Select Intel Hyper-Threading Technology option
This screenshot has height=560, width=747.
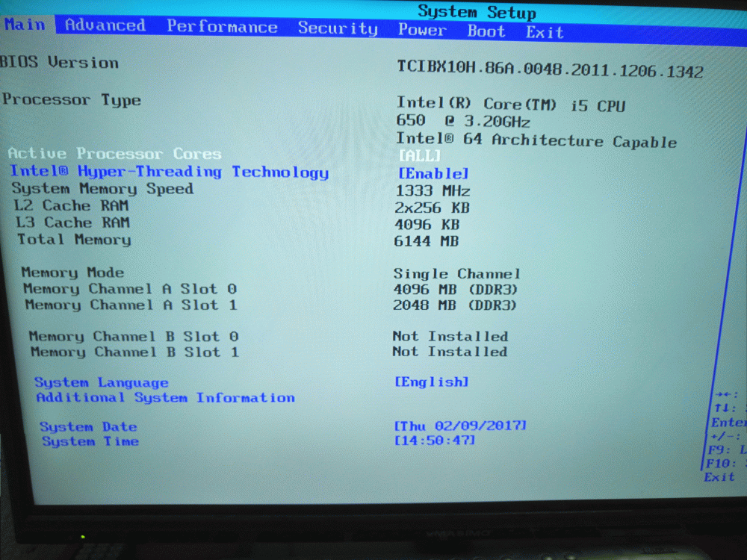pos(170,172)
